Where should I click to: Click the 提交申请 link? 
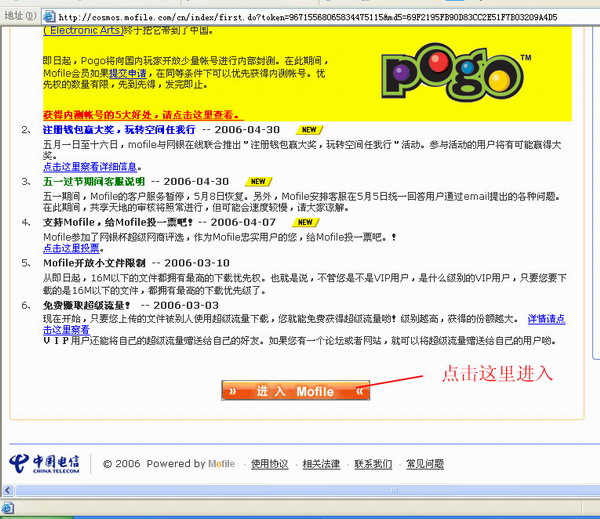(128, 73)
